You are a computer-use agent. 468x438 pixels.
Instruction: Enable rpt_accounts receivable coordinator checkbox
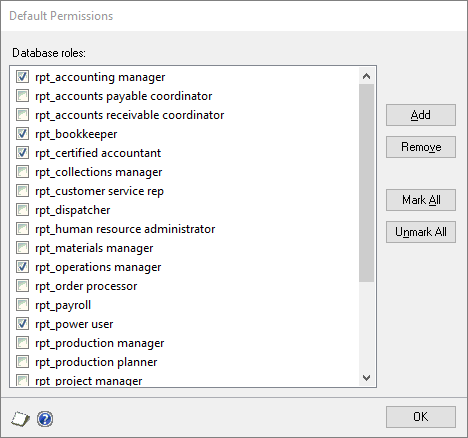pos(22,115)
